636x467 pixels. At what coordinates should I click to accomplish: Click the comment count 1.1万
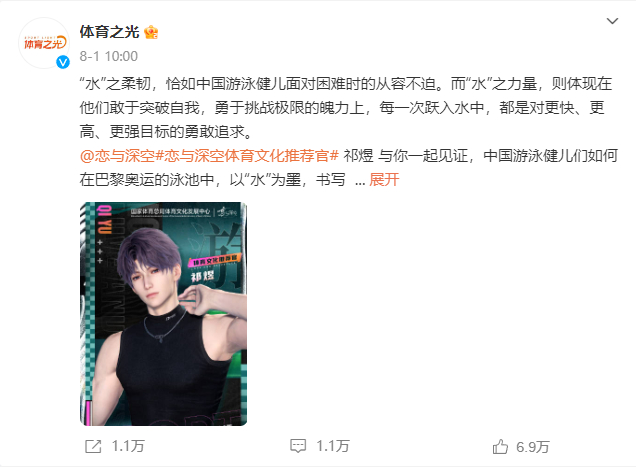pos(333,446)
